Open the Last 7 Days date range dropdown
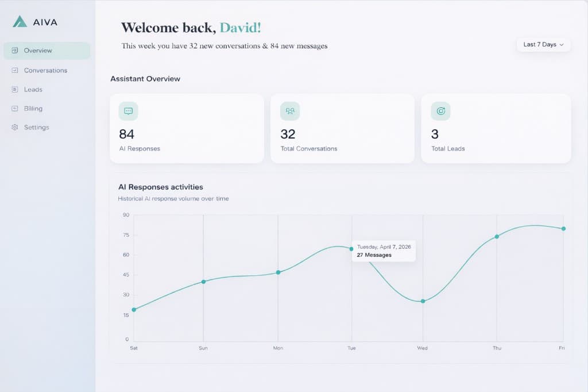 point(543,44)
